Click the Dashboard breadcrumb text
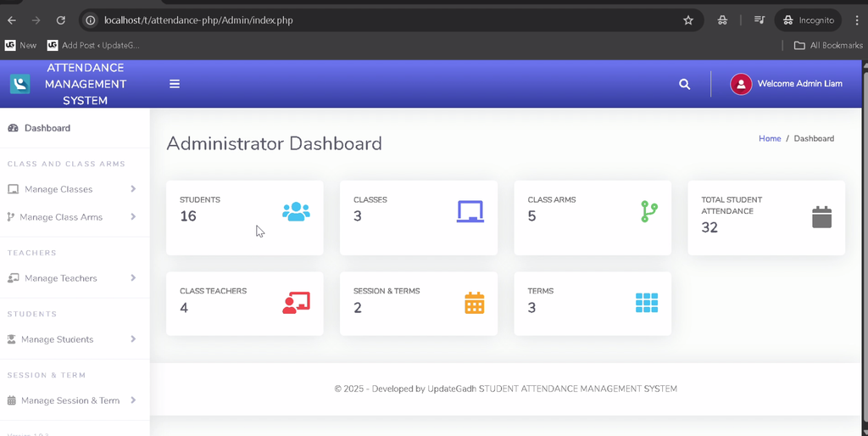Viewport: 868px width, 436px height. tap(814, 138)
